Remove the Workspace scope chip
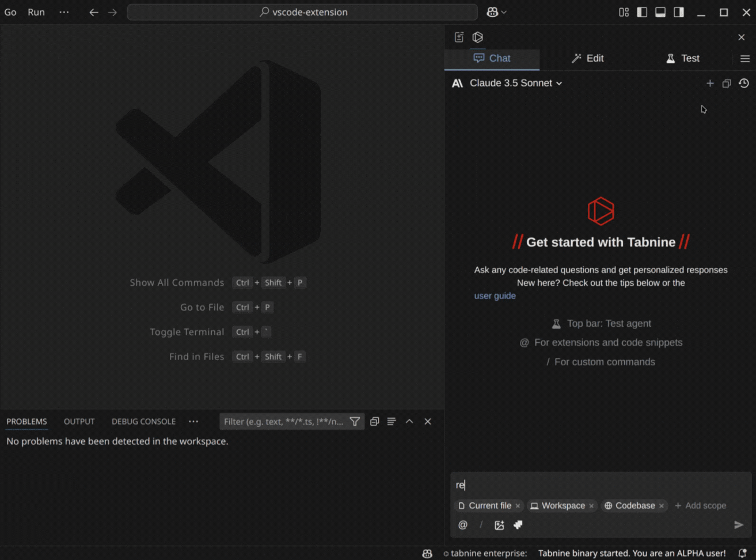 pos(591,506)
